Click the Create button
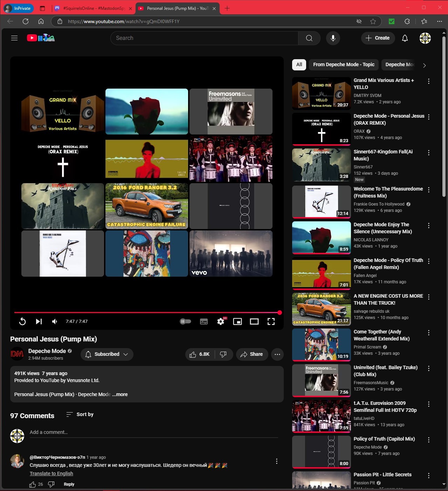The image size is (448, 491). 378,38
